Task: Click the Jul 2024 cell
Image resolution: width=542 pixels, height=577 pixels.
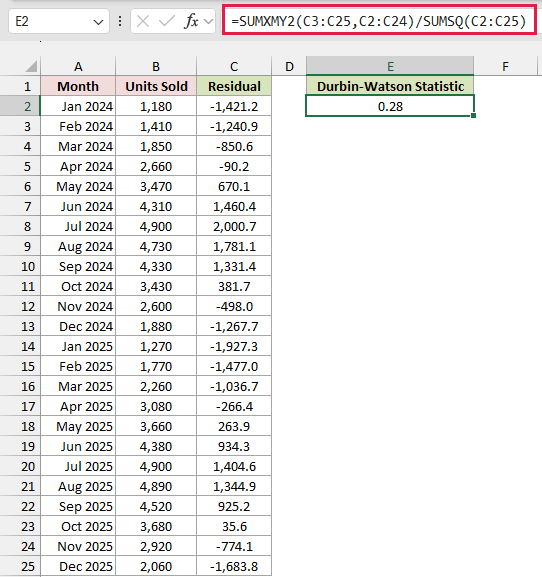Action: click(x=78, y=226)
